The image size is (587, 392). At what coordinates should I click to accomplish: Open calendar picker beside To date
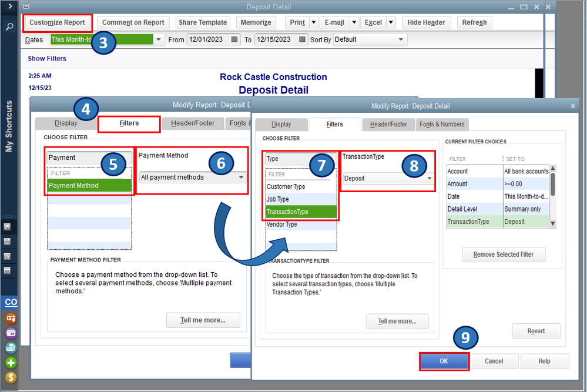tap(302, 39)
